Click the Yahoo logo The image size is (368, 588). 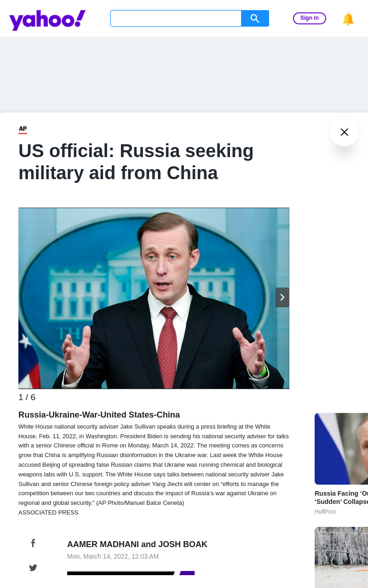[x=47, y=20]
